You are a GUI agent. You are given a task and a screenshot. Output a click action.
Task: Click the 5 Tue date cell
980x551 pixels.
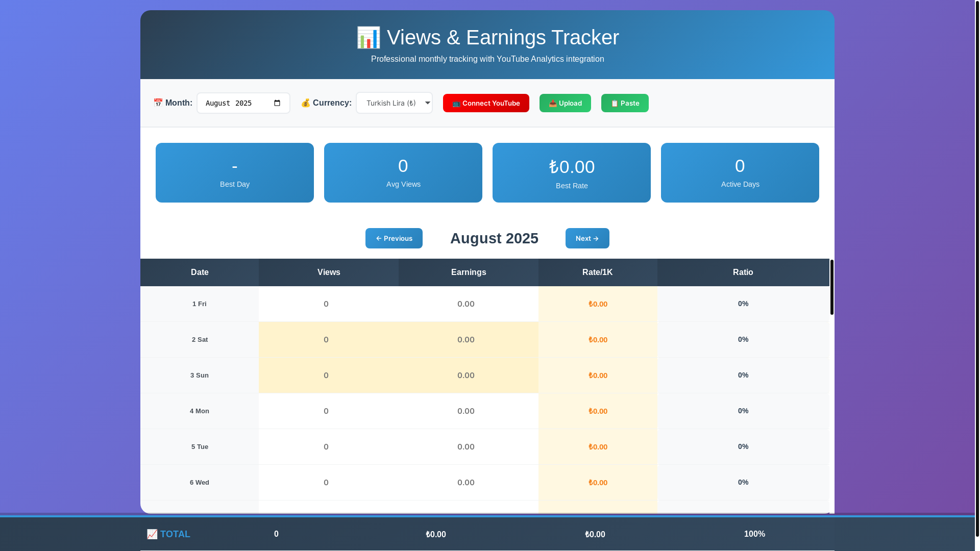[x=200, y=447]
